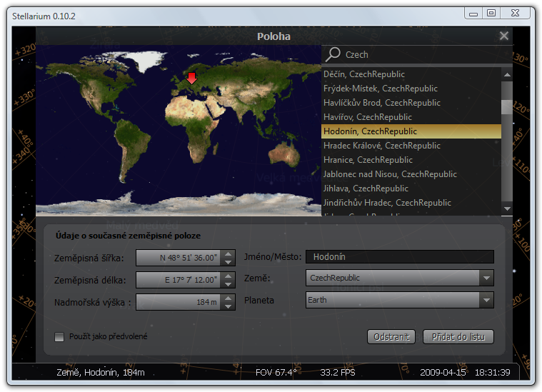Click date 2009-04-15 in status bar
The height and width of the screenshot is (392, 542).
tap(443, 372)
